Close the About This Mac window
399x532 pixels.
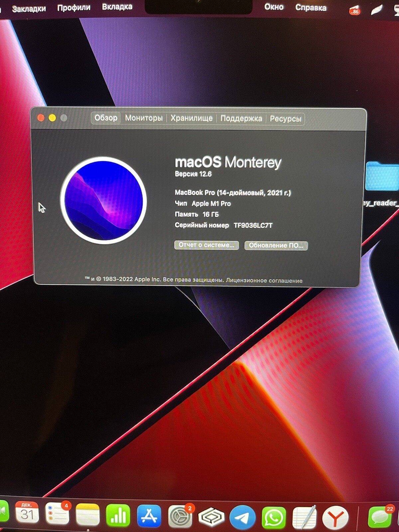pyautogui.click(x=41, y=118)
